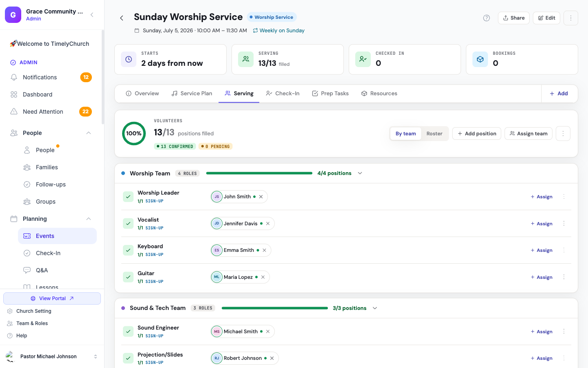Remove John Smith from Worship Leader

[261, 197]
